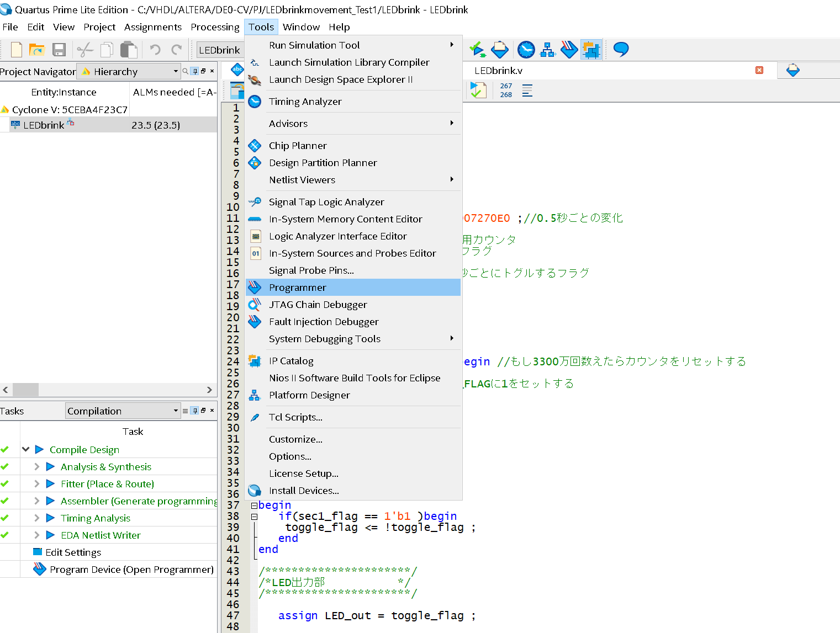This screenshot has height=633, width=840.
Task: Open License Setup... menu item
Action: tap(353, 474)
